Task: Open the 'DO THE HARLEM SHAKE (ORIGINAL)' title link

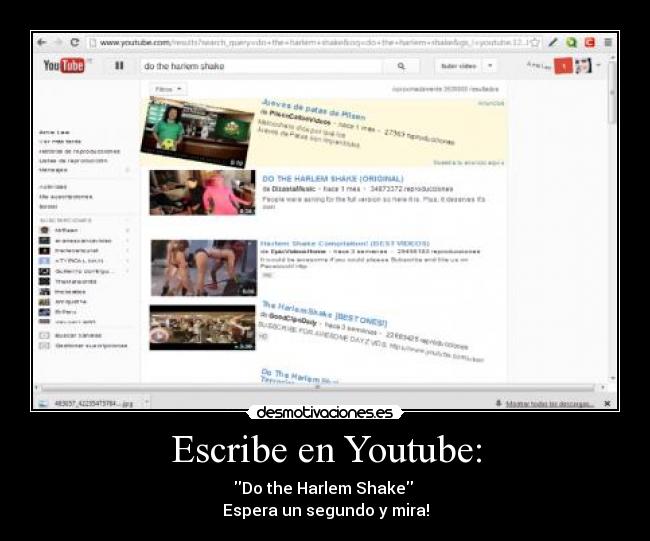Action: click(x=332, y=179)
